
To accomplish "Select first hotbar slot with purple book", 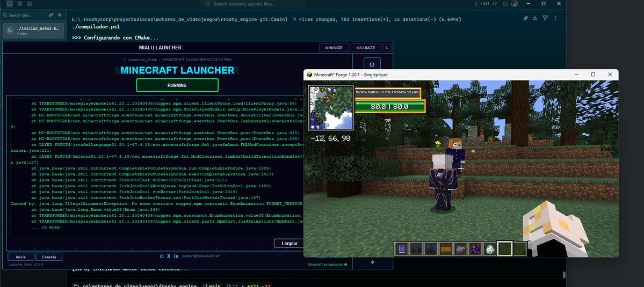I will pos(402,248).
